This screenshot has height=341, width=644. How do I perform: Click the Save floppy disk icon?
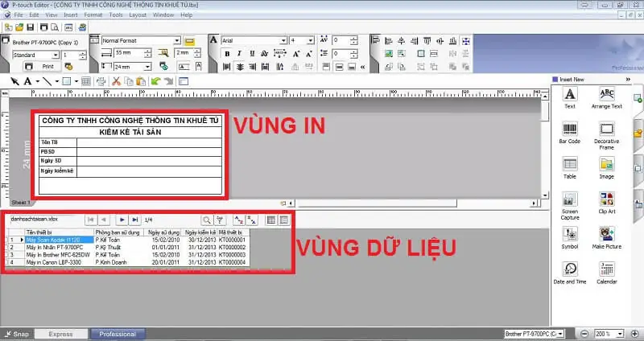(x=31, y=27)
